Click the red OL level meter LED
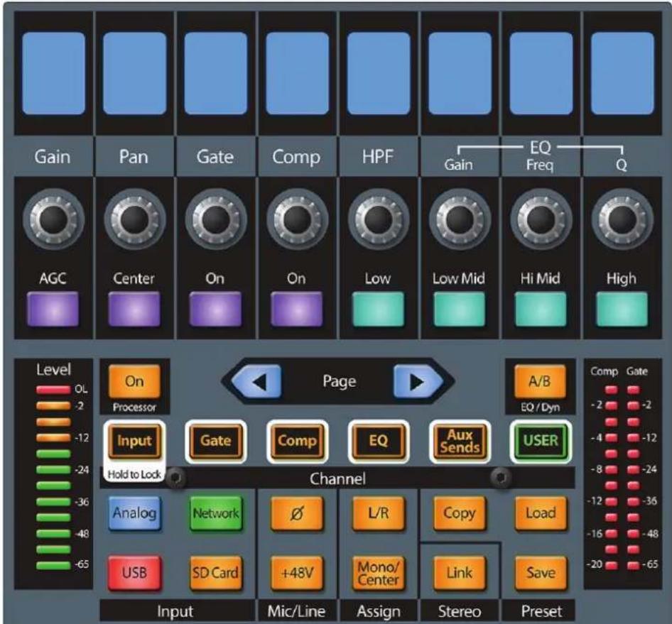This screenshot has width=672, height=624. coord(53,390)
